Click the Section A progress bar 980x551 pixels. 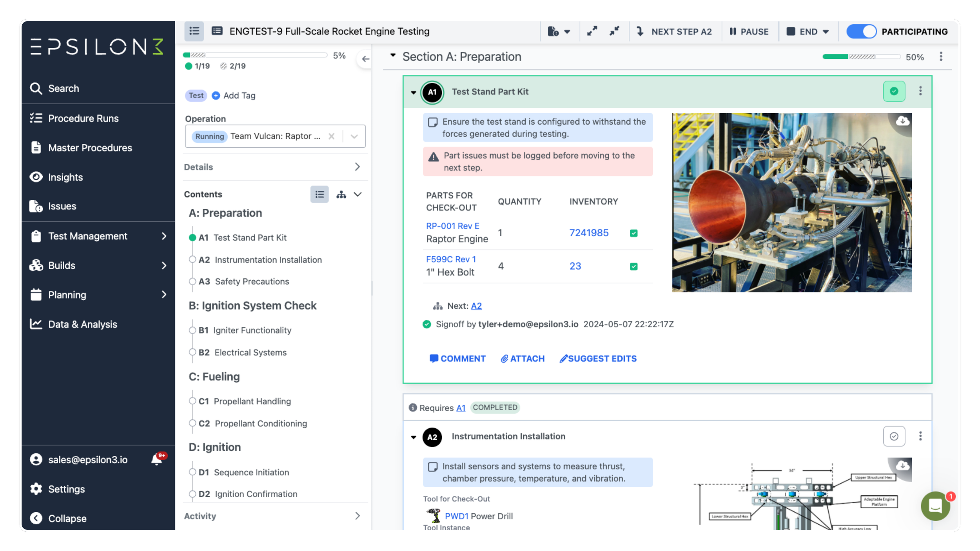pos(862,57)
